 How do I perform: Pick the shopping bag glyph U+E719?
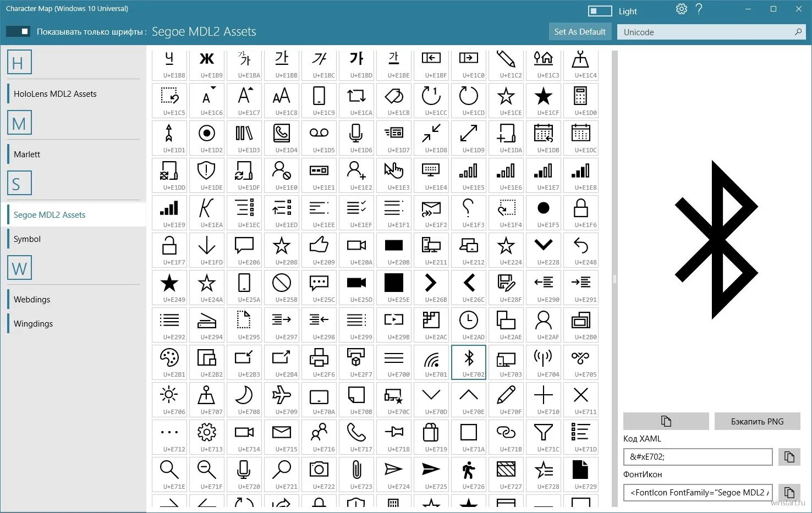click(x=431, y=437)
